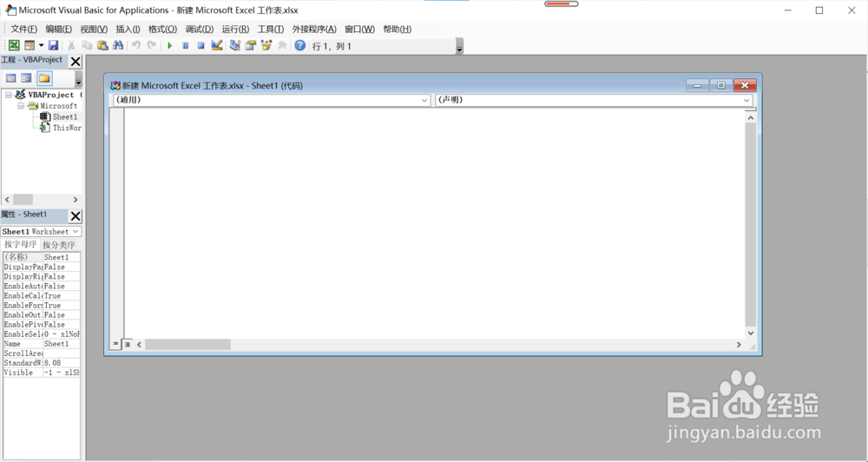Minimize the Sheet1 code window
This screenshot has height=462, width=868.
[x=698, y=85]
